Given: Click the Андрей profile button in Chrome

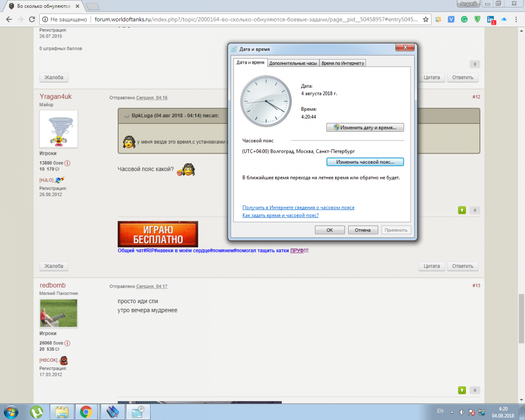Looking at the screenshot, I should [x=469, y=3].
